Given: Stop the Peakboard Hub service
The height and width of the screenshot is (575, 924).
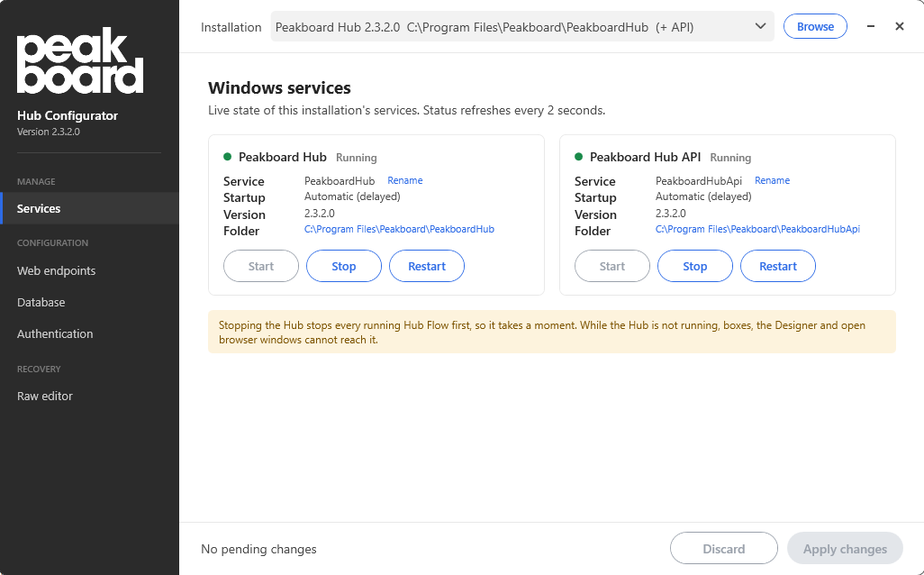Looking at the screenshot, I should (343, 266).
